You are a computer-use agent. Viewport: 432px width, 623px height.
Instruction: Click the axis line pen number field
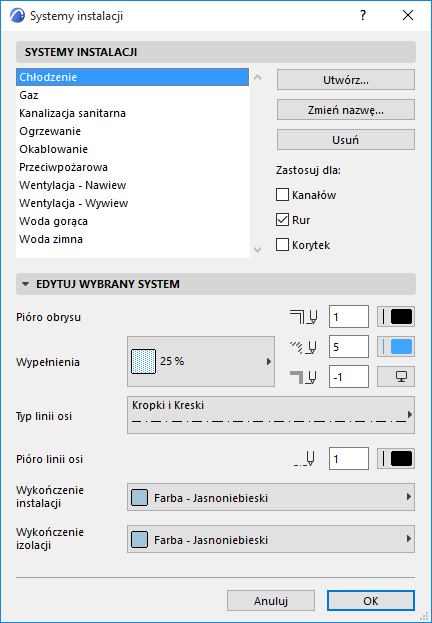pos(349,459)
